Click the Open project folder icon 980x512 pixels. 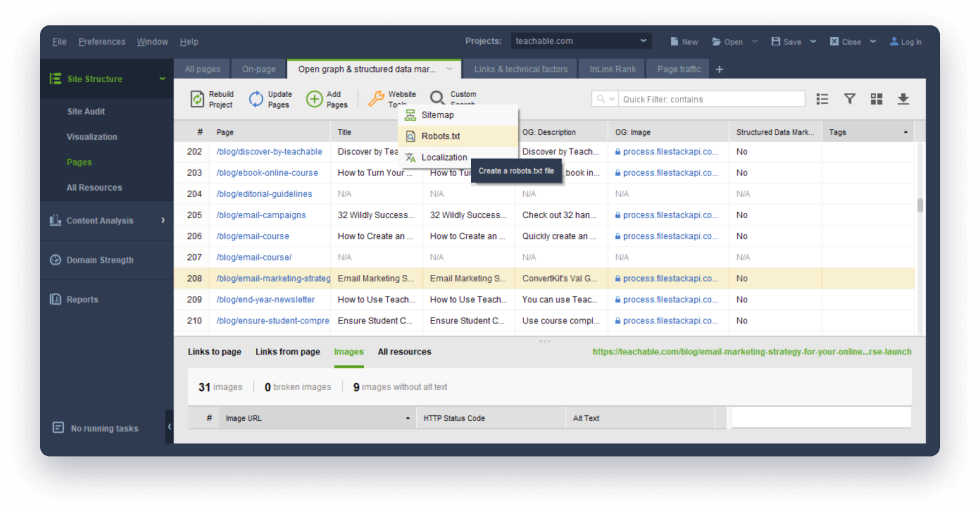click(716, 42)
